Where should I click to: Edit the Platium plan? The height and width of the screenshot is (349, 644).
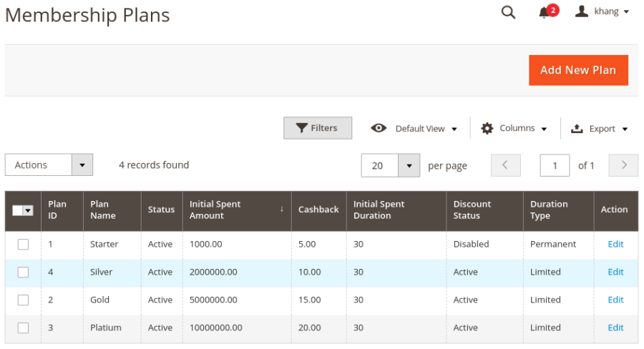(x=615, y=328)
